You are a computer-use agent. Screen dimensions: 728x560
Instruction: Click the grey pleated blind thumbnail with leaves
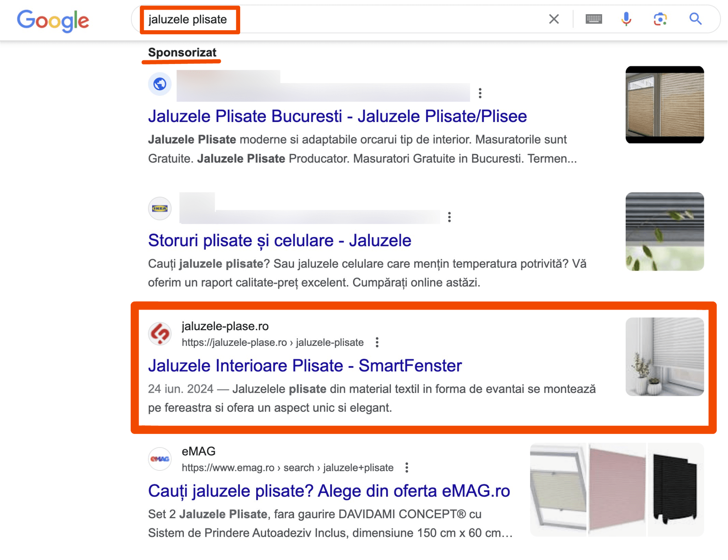[x=665, y=232]
